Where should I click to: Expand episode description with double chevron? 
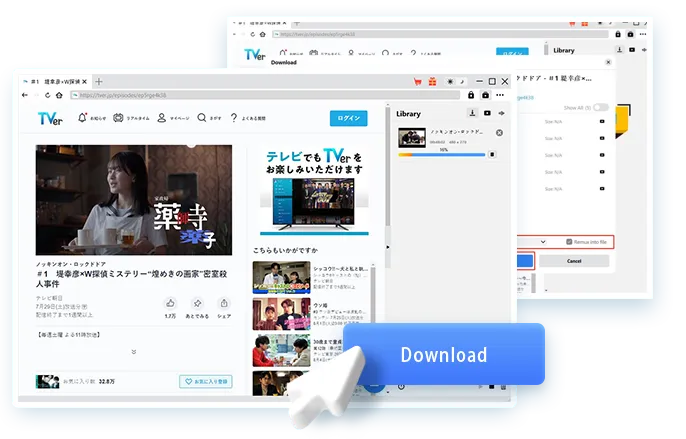click(x=134, y=352)
